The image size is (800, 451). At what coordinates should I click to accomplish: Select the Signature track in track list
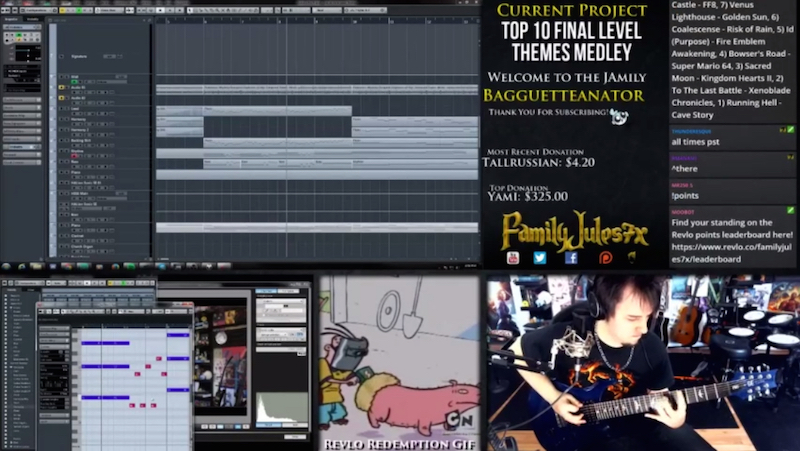pos(80,56)
